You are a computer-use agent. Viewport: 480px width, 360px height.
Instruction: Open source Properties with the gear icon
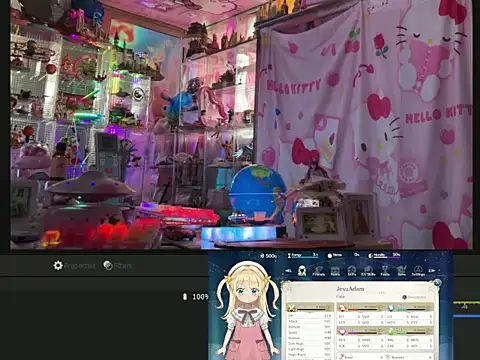pyautogui.click(x=74, y=266)
